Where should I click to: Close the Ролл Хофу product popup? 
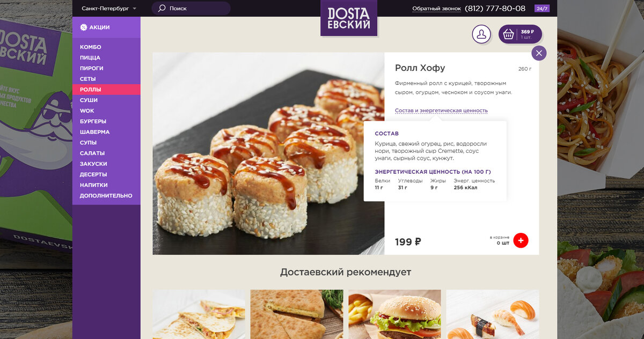(539, 53)
